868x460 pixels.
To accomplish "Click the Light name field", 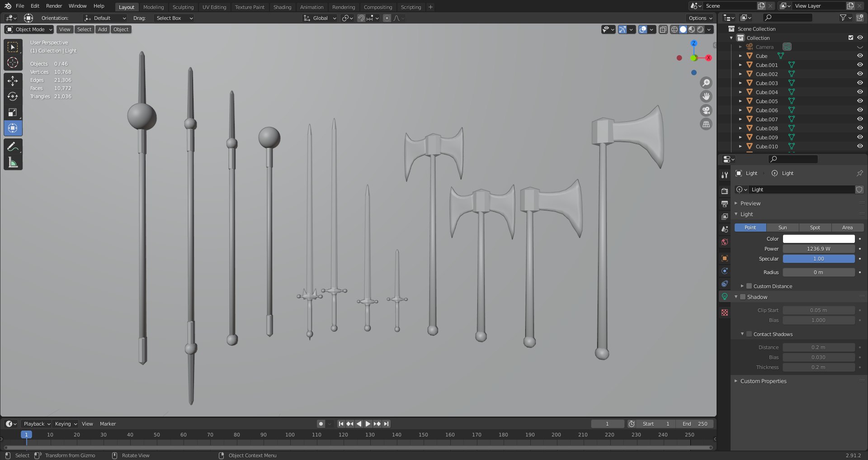I will pyautogui.click(x=802, y=190).
